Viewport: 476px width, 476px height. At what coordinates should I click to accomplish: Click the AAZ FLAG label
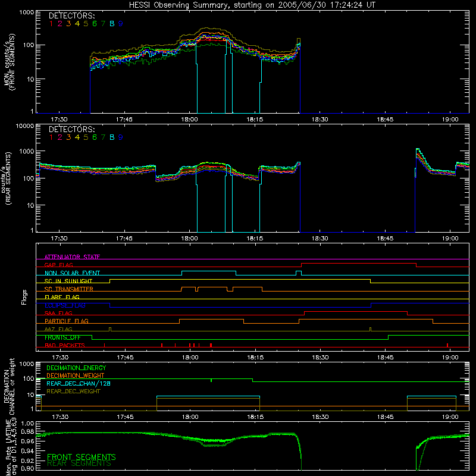58,329
